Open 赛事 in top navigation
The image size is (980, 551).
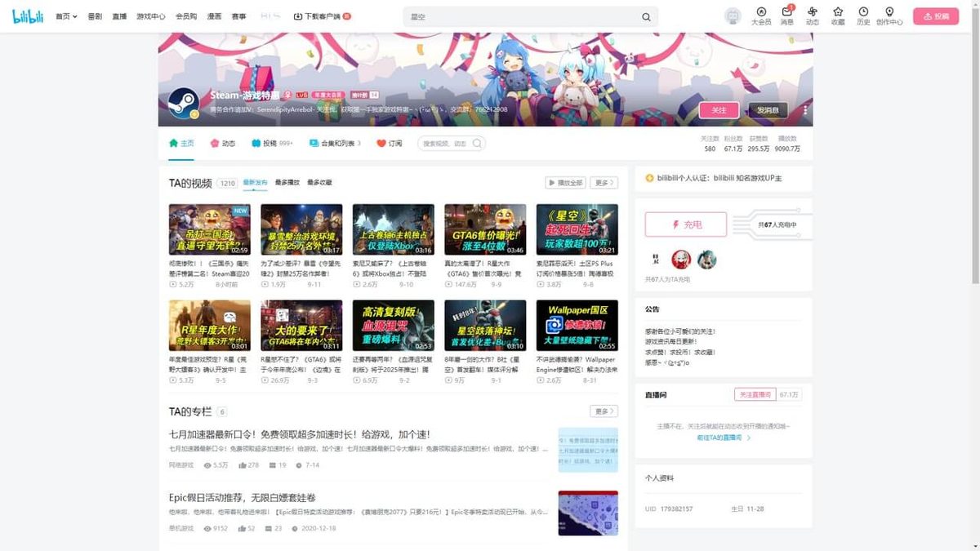[238, 16]
